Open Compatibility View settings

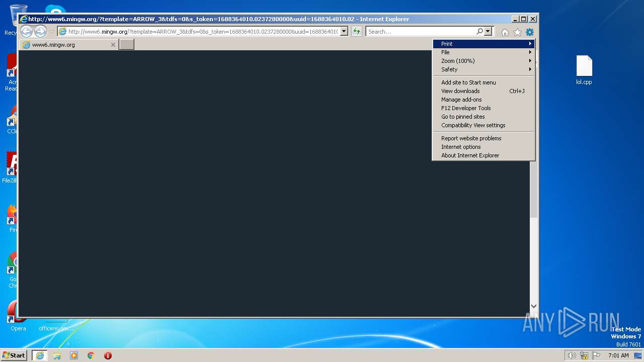(x=484, y=125)
